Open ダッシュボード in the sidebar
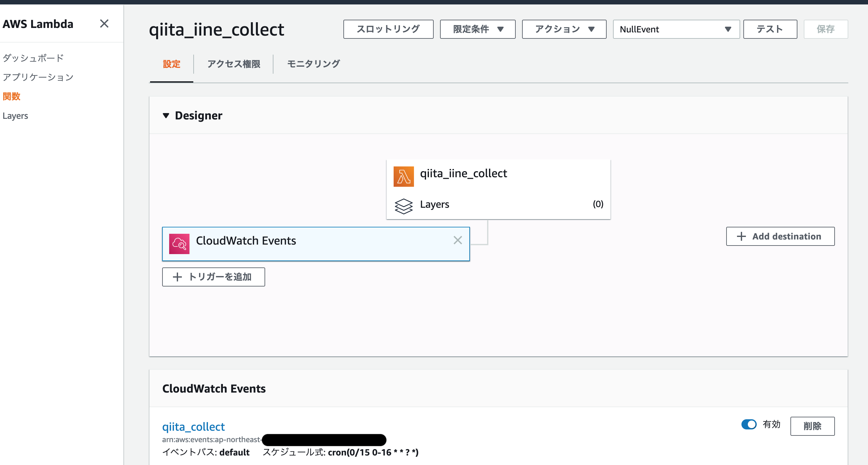868x465 pixels. point(33,58)
